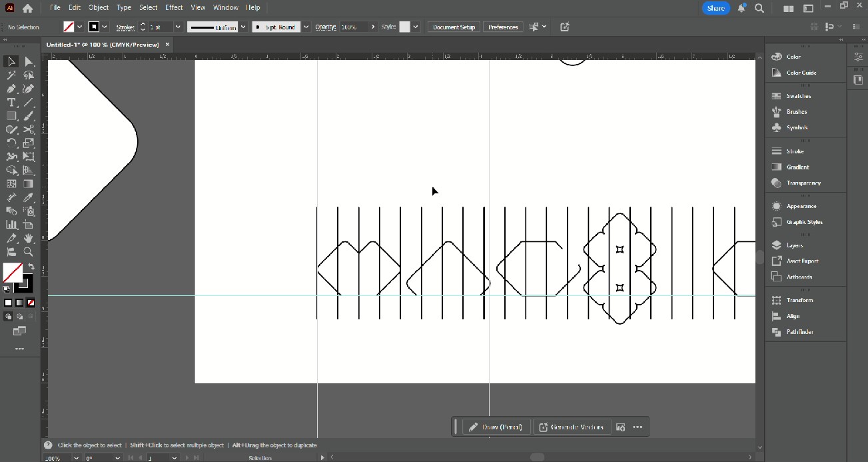Switch to Untitled-1 document tab
The width and height of the screenshot is (868, 462).
pyautogui.click(x=103, y=45)
